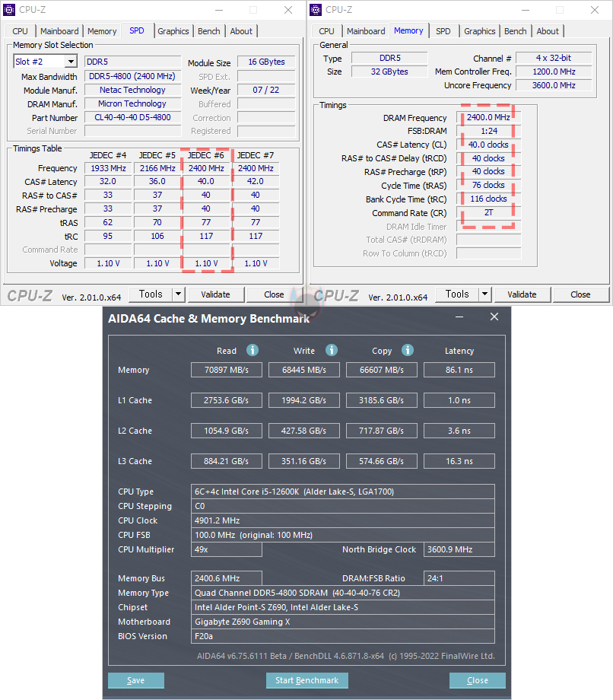Minimize the AIDA64 benchmark window
This screenshot has height=700, width=613.
coord(459,317)
